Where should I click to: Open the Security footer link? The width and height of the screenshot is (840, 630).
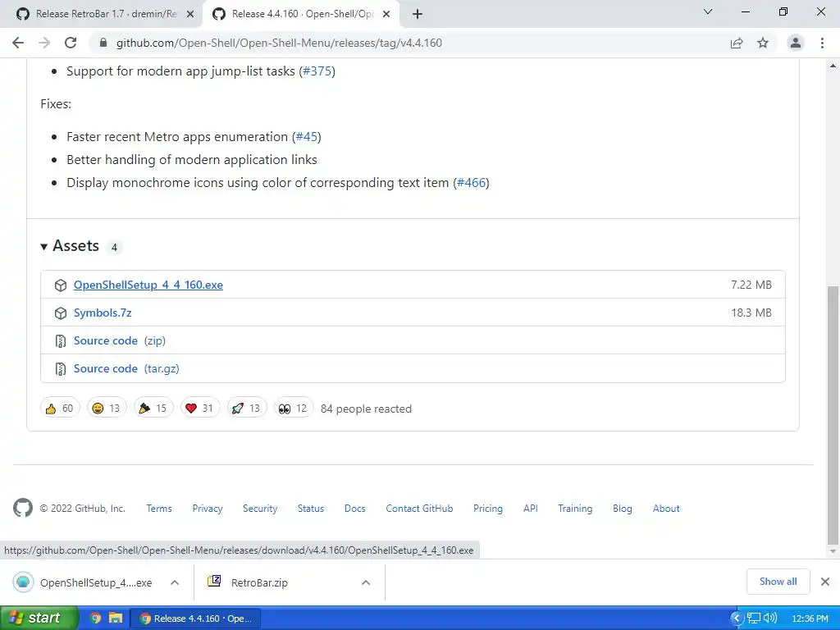tap(260, 509)
